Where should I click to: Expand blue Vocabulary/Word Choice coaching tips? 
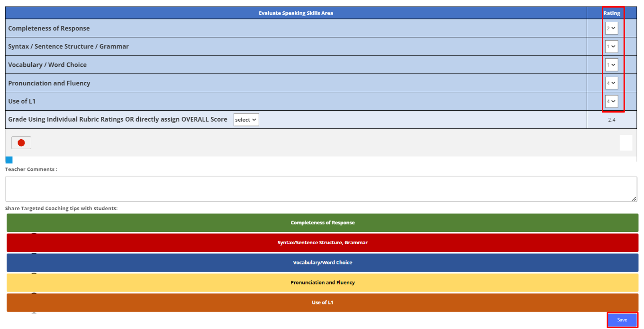tap(322, 262)
